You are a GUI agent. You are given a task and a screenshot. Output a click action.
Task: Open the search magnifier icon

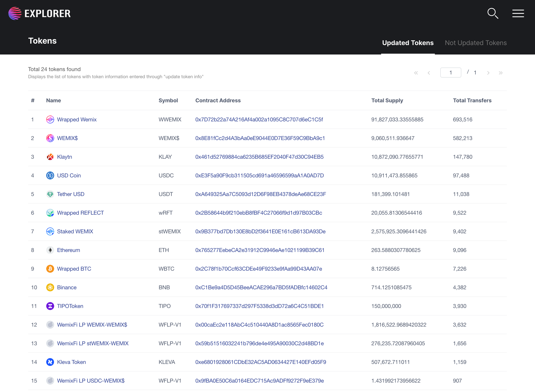click(x=493, y=13)
